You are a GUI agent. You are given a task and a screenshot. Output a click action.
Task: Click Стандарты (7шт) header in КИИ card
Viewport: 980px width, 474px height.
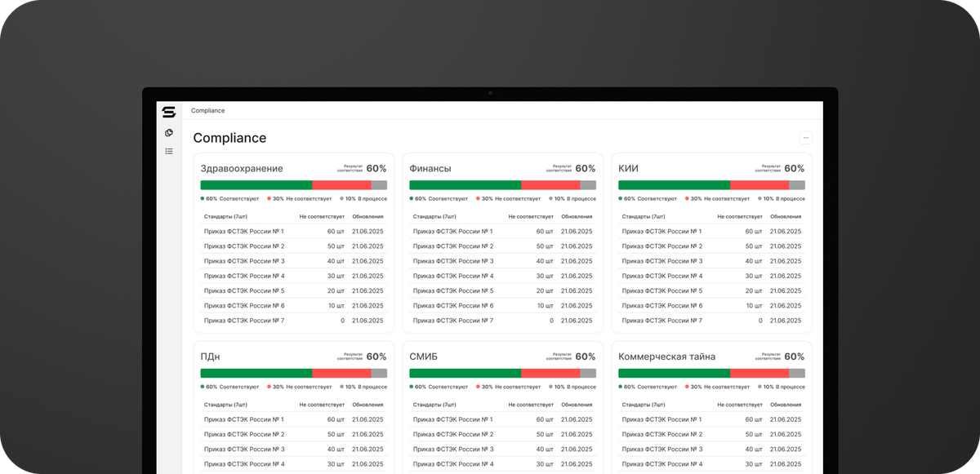click(x=644, y=217)
